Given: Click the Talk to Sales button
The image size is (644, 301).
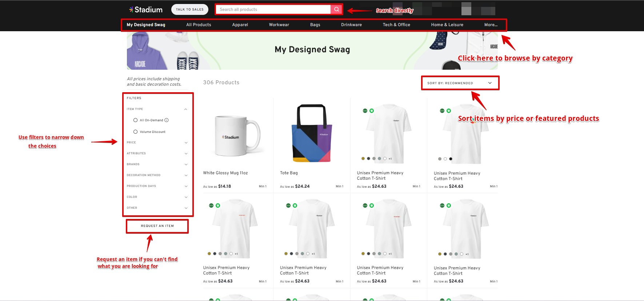Looking at the screenshot, I should point(189,9).
